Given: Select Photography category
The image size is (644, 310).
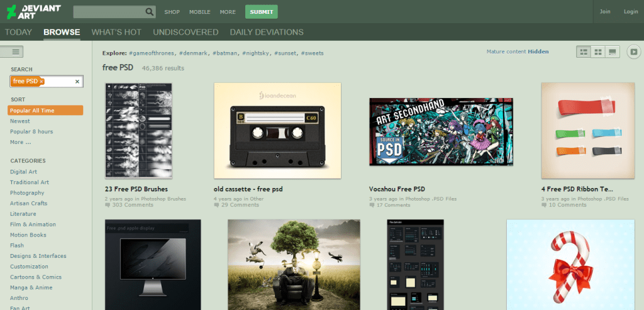Looking at the screenshot, I should (27, 193).
